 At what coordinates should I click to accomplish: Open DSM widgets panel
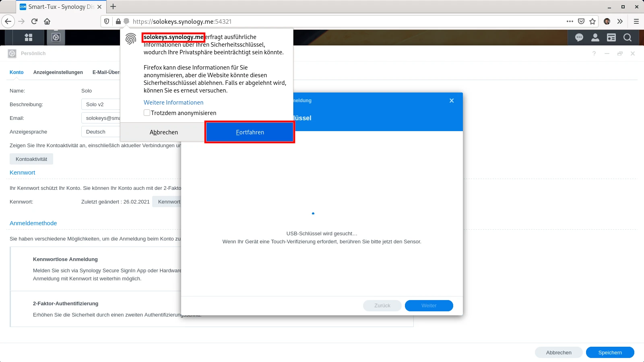point(611,37)
